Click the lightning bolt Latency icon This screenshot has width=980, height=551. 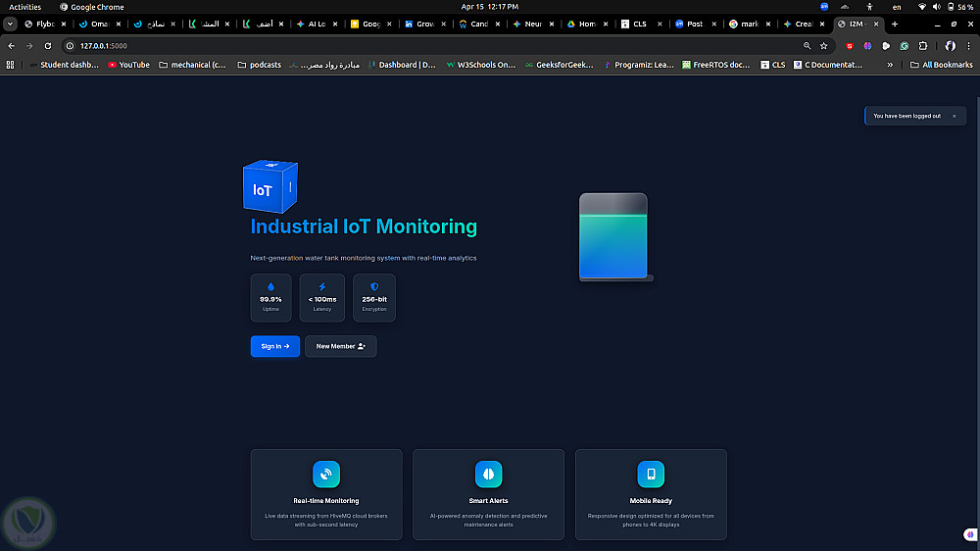pos(321,286)
